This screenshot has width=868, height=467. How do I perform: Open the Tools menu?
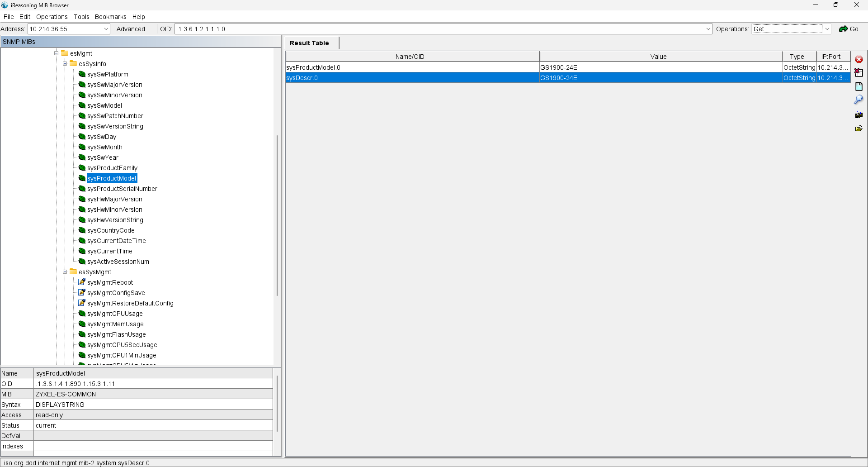(81, 17)
